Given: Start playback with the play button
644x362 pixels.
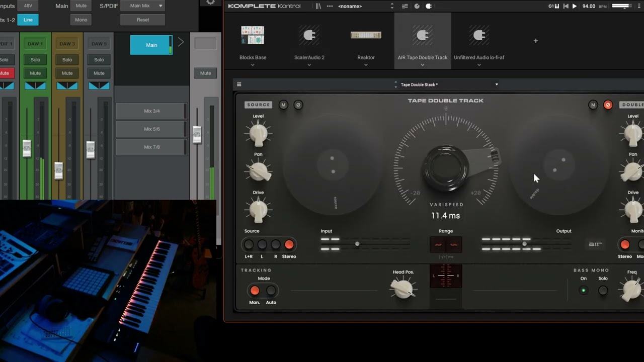Looking at the screenshot, I should coord(575,6).
